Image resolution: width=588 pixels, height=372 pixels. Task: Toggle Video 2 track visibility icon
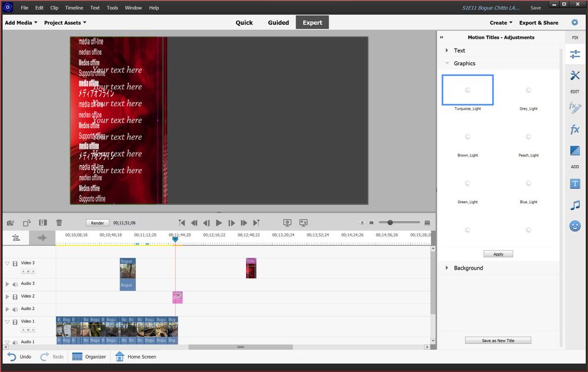tap(15, 297)
